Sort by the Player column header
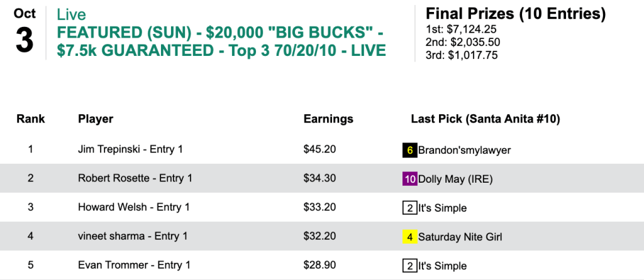644x280 pixels. [96, 119]
